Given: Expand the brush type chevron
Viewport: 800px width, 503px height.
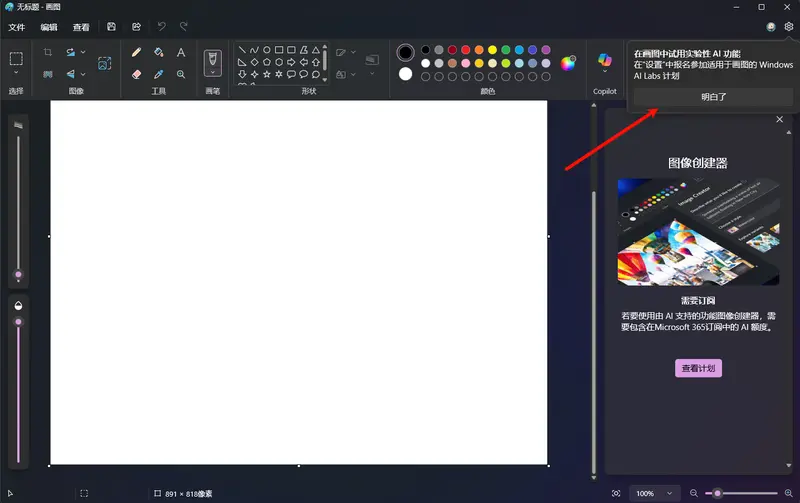Looking at the screenshot, I should (x=213, y=72).
